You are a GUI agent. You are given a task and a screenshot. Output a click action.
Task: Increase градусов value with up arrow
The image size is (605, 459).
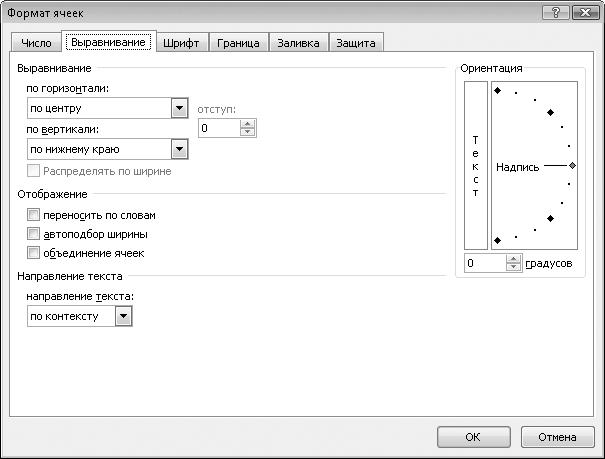point(514,259)
